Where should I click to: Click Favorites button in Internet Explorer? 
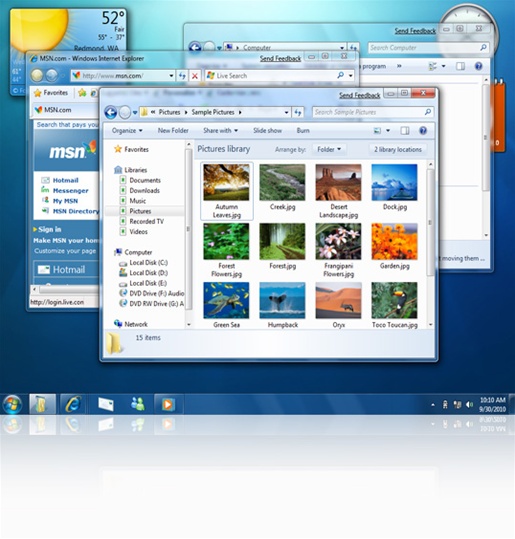click(51, 93)
